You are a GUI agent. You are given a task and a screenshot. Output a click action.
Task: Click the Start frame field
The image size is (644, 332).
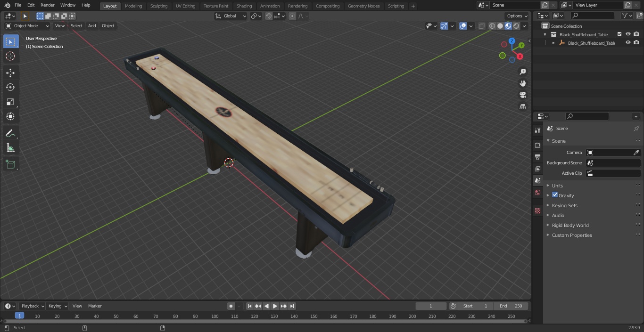475,306
